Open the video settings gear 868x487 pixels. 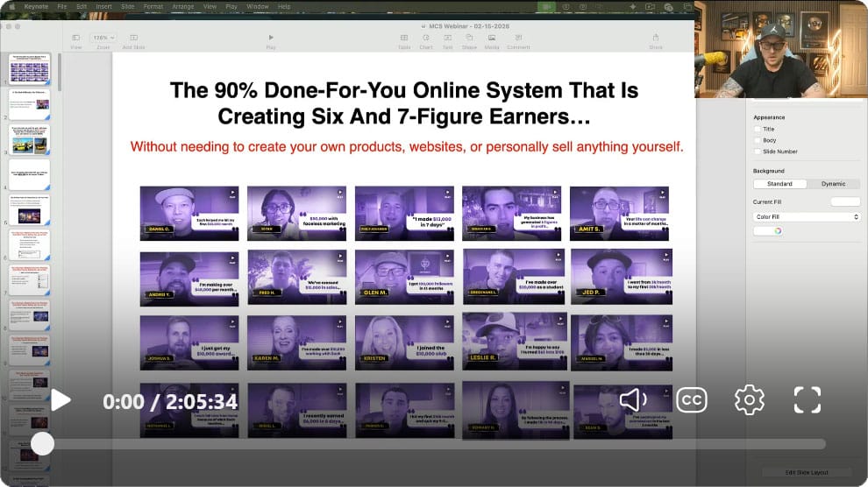click(749, 399)
